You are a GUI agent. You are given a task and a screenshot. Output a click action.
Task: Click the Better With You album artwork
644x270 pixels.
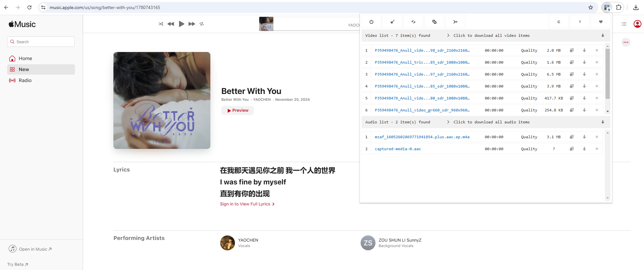162,100
